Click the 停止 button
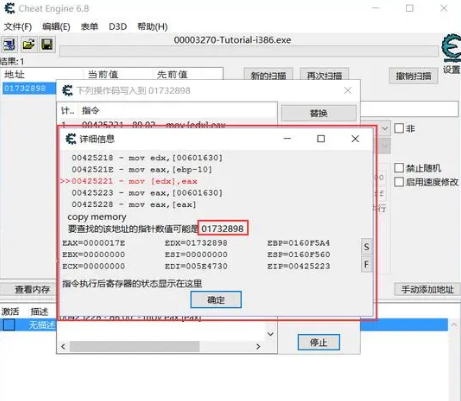 click(319, 342)
